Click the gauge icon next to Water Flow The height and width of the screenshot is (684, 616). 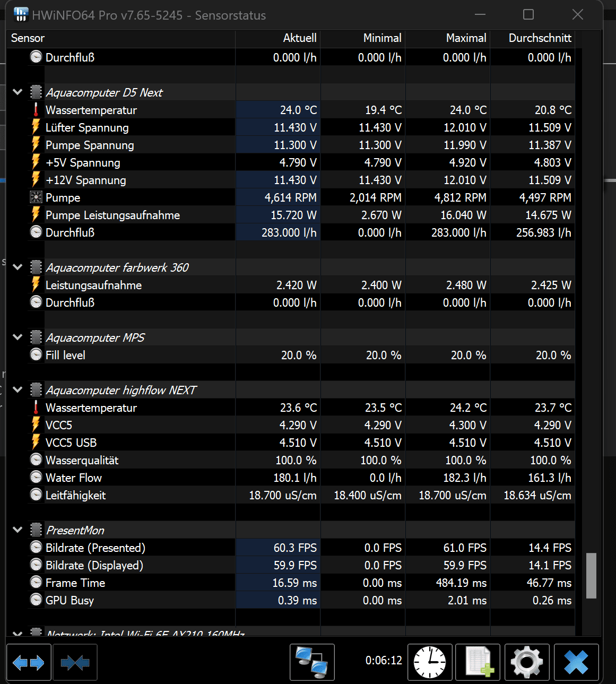coord(36,478)
